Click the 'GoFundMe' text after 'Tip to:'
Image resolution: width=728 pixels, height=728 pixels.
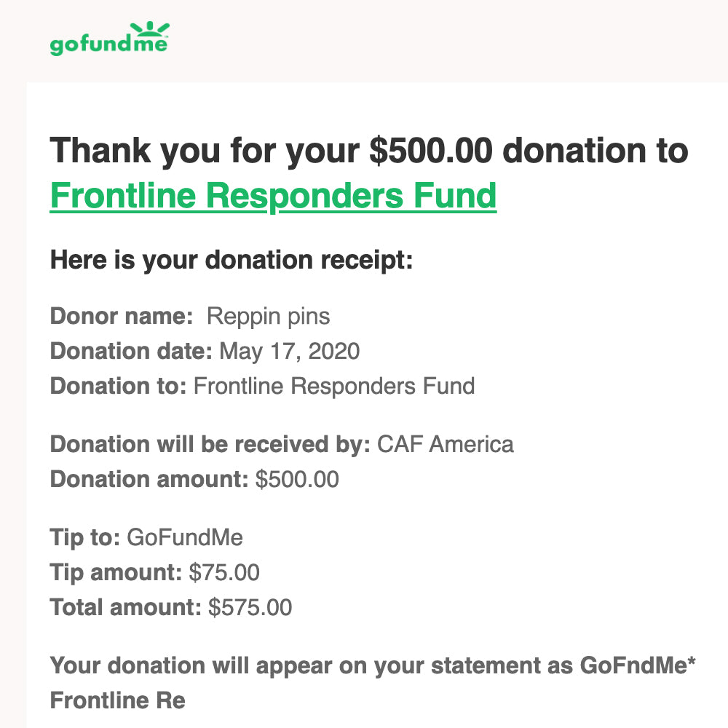point(185,537)
